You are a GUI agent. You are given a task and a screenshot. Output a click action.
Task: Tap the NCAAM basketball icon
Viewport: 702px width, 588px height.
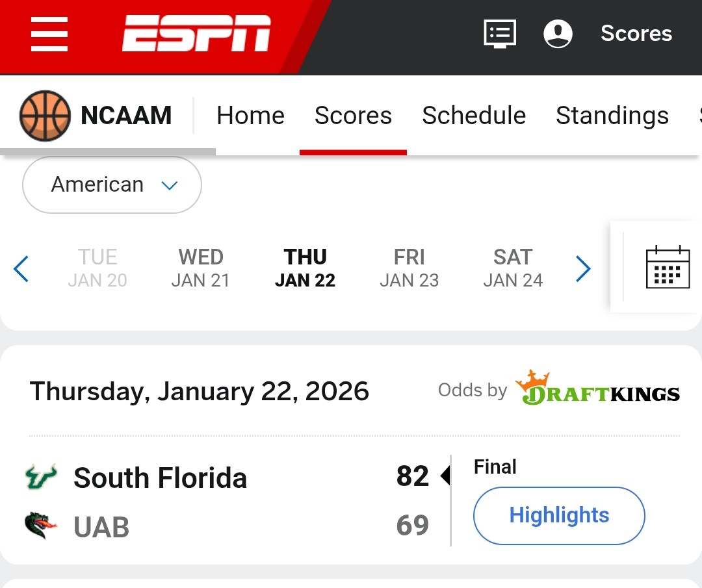[44, 116]
